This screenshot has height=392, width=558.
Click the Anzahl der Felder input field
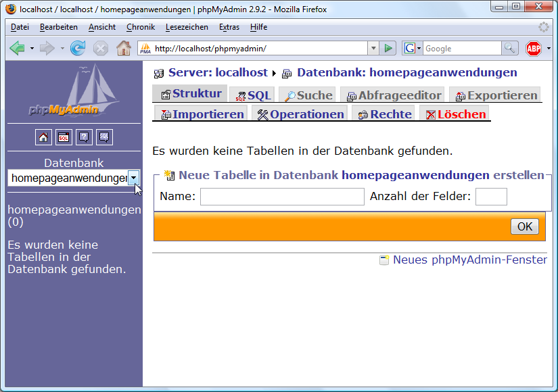(491, 197)
